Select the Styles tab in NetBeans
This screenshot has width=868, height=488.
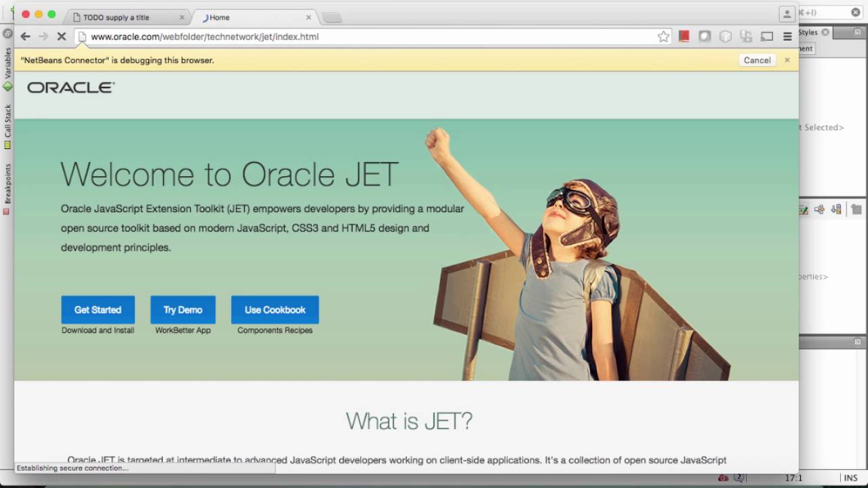coord(814,32)
